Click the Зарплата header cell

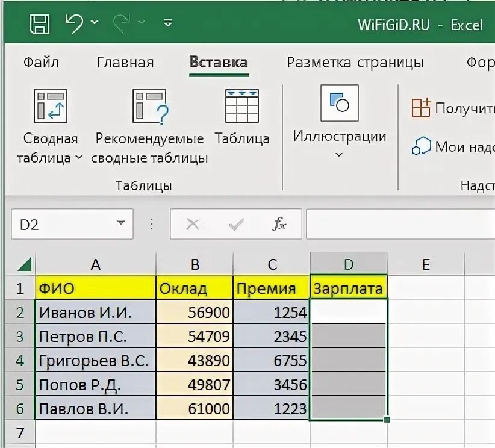point(349,288)
